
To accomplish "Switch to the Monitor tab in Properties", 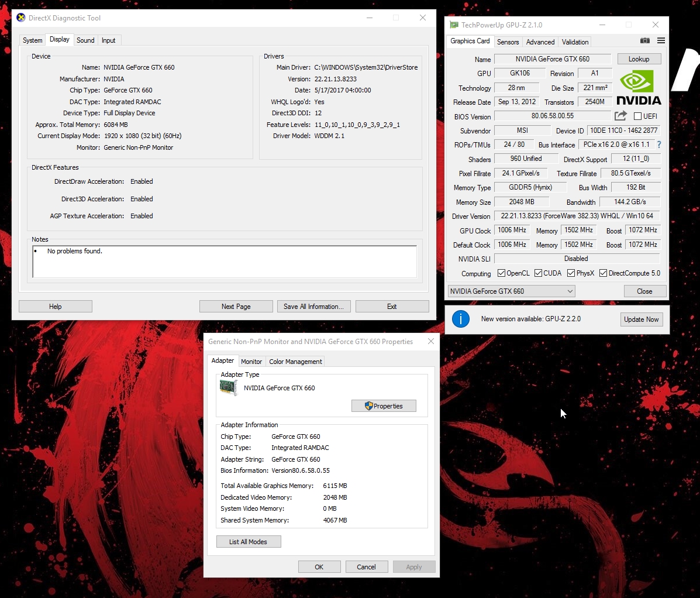I will tap(251, 362).
